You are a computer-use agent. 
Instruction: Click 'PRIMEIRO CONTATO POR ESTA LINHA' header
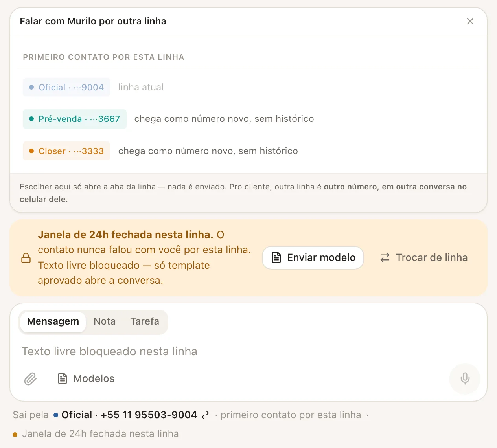coord(103,57)
